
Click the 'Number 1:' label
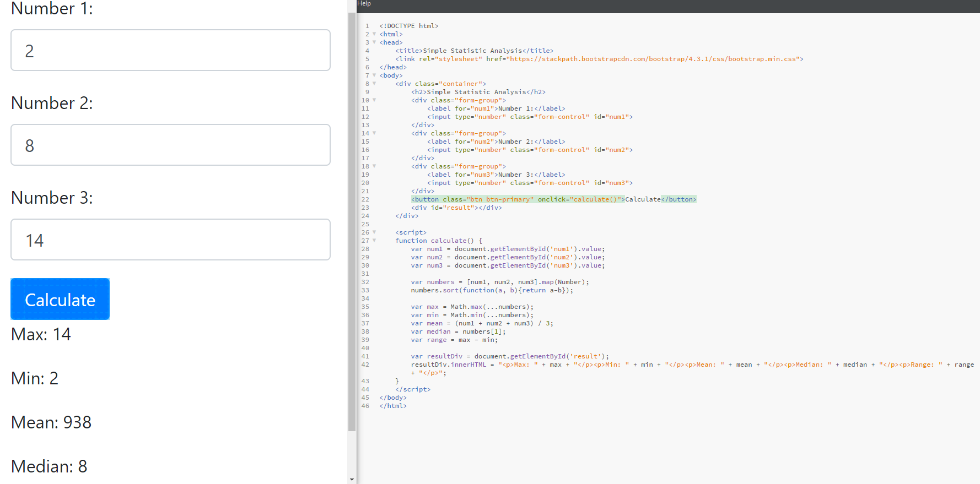click(x=52, y=8)
